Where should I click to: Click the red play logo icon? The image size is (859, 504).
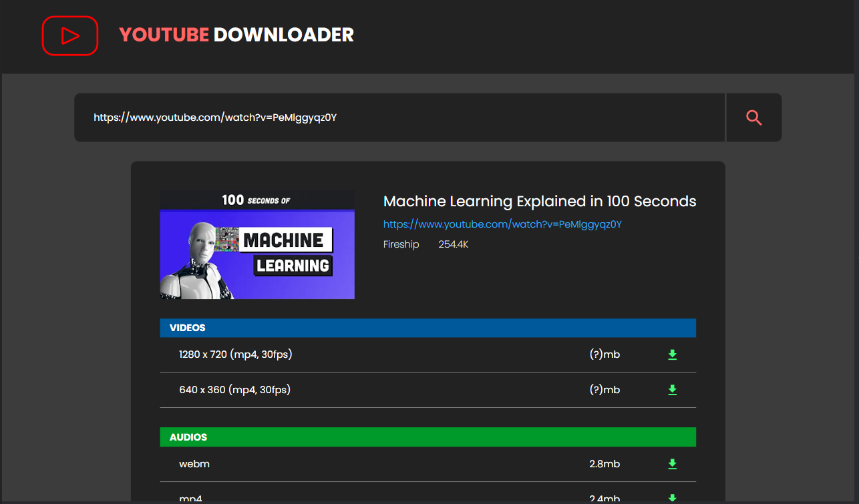[x=70, y=35]
